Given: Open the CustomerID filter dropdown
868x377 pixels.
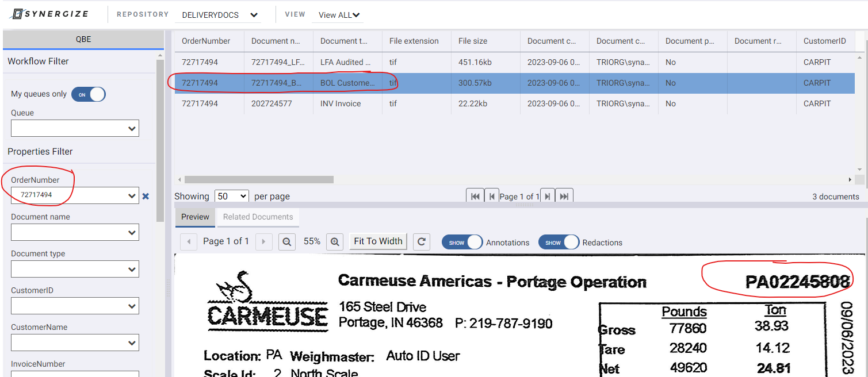Looking at the screenshot, I should coord(75,306).
